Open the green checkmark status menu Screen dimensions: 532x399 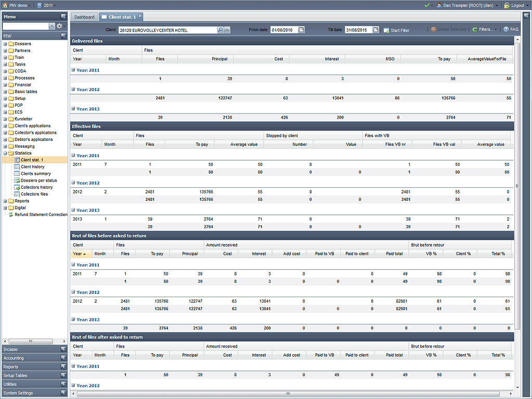click(x=429, y=5)
